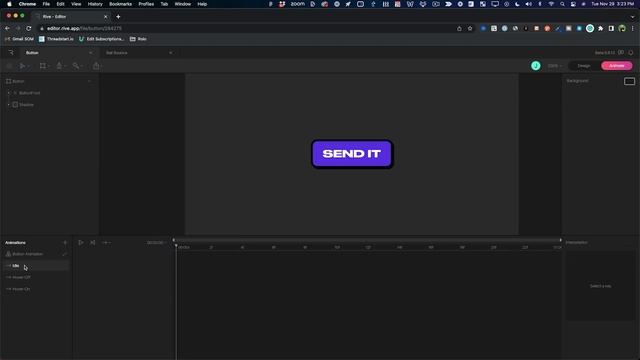Open the Ball Bounce tab dropdown arrow

(170, 53)
